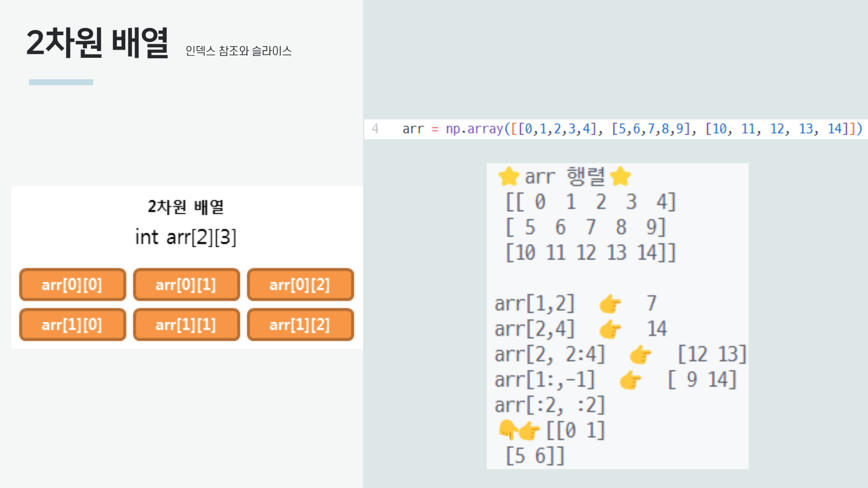Click the star emoji left of 'arr 행렬'
Image resolution: width=868 pixels, height=488 pixels.
point(509,176)
